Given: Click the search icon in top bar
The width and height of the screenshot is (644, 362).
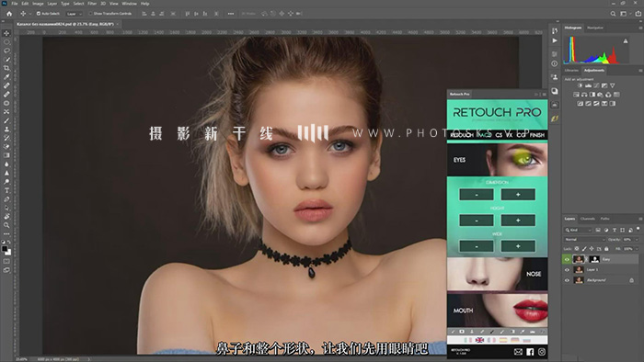Looking at the screenshot, I should 613,14.
